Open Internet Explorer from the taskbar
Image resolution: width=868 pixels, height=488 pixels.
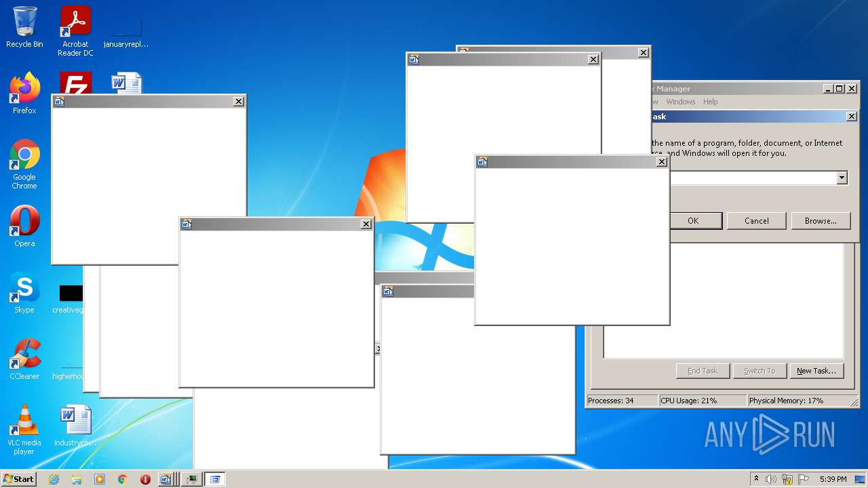(54, 479)
